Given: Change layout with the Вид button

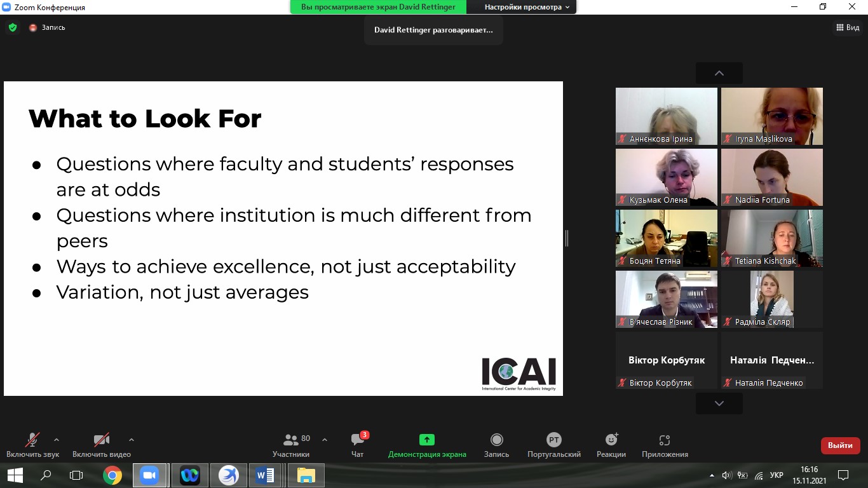Looking at the screenshot, I should tap(848, 27).
